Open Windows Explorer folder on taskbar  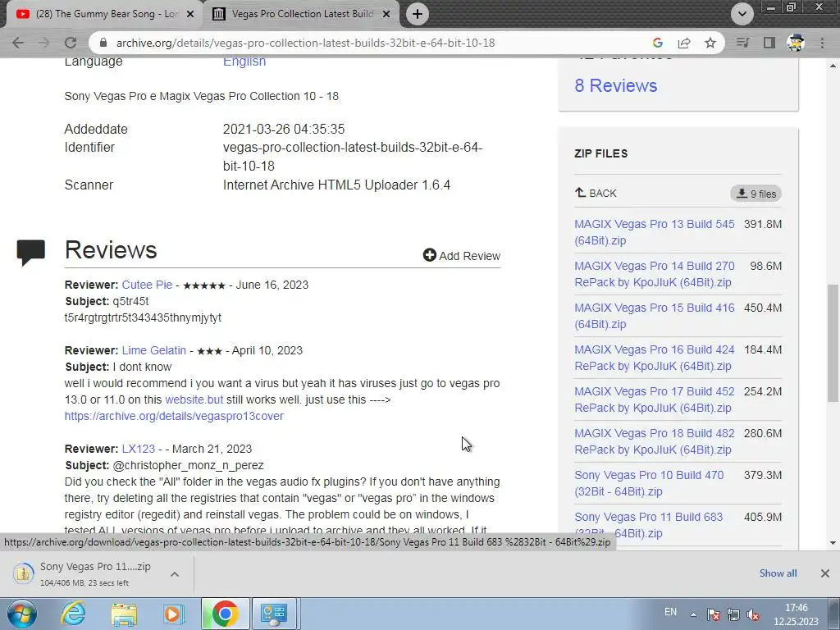point(124,614)
